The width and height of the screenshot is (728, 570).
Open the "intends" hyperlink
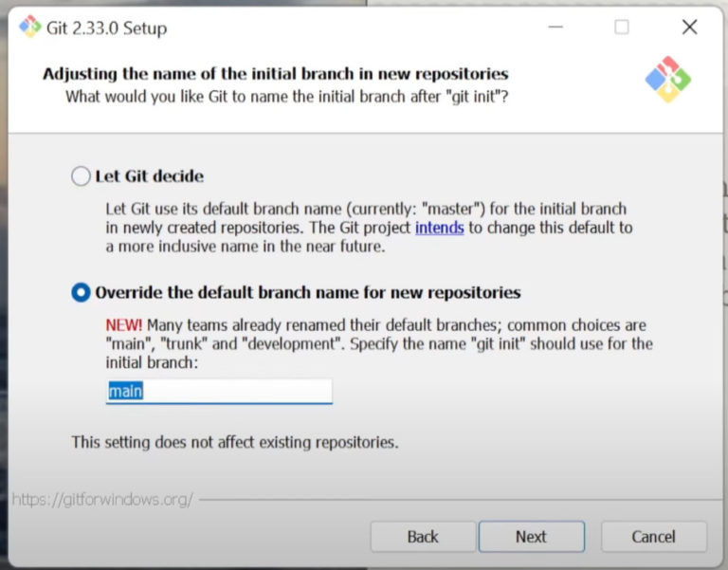pyautogui.click(x=439, y=228)
